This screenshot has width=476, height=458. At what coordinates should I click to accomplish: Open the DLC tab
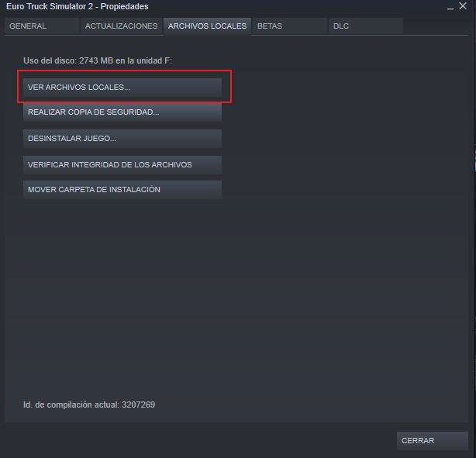click(366, 26)
